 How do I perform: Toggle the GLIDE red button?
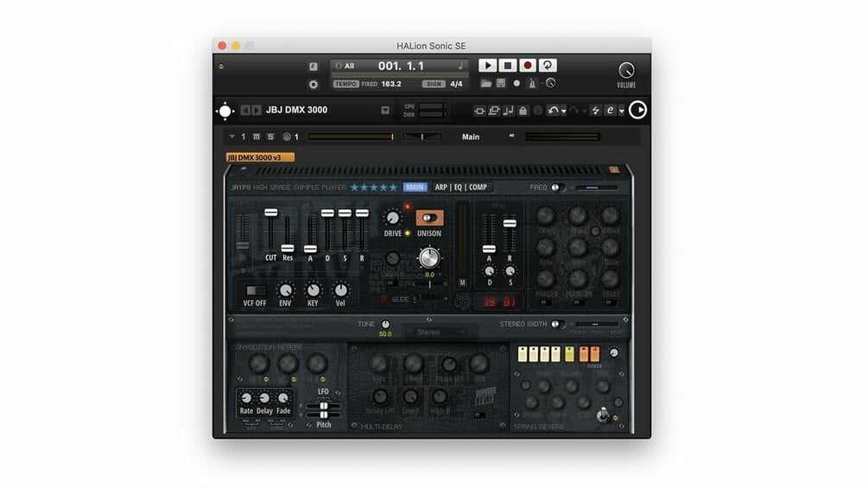point(384,300)
